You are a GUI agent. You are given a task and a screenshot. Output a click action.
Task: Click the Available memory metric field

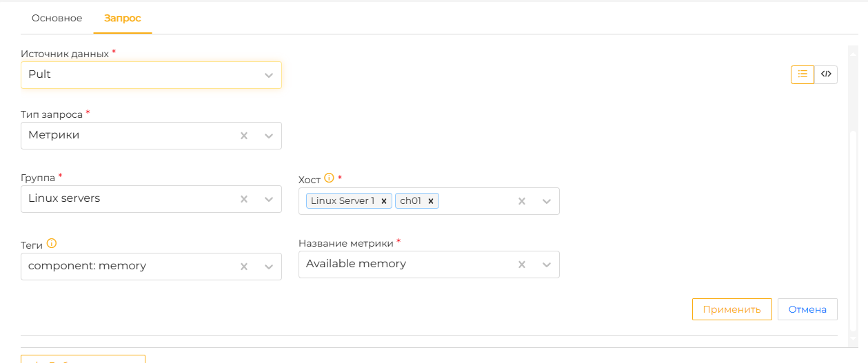coord(429,265)
